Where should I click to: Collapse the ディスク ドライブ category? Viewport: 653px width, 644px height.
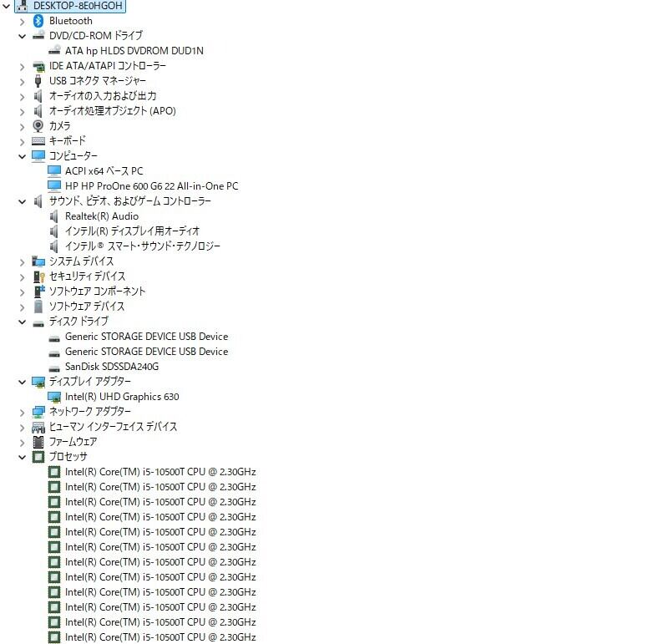[x=22, y=322]
